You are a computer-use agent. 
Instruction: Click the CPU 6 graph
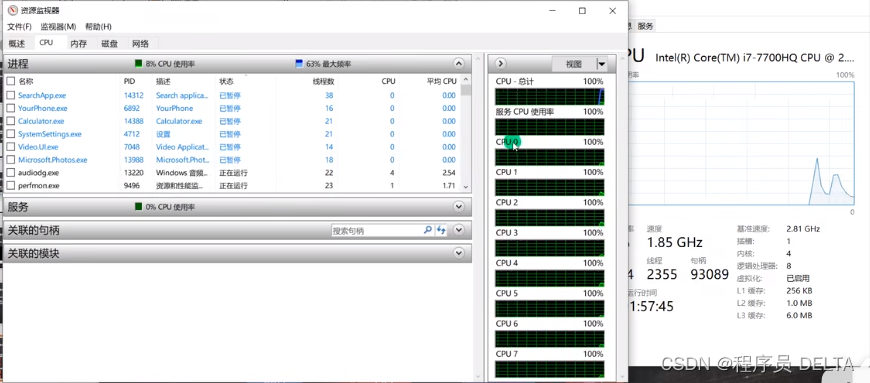coord(549,339)
